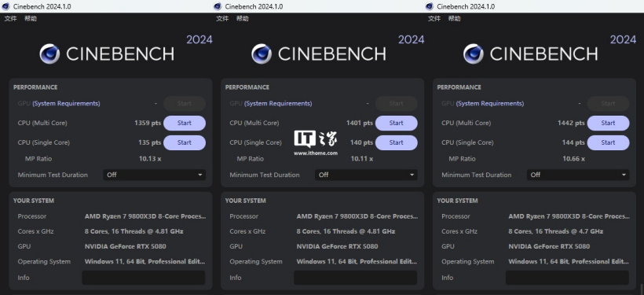Screen dimensions: 644x295
Task: Start CPU Multi Core test scoring 1442 pts
Action: (x=609, y=123)
